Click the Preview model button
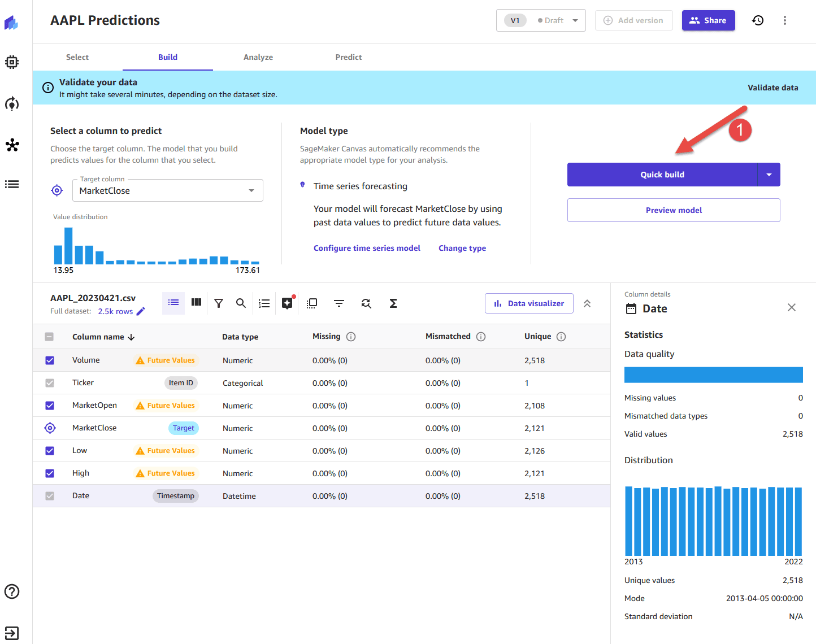816x644 pixels. [674, 210]
